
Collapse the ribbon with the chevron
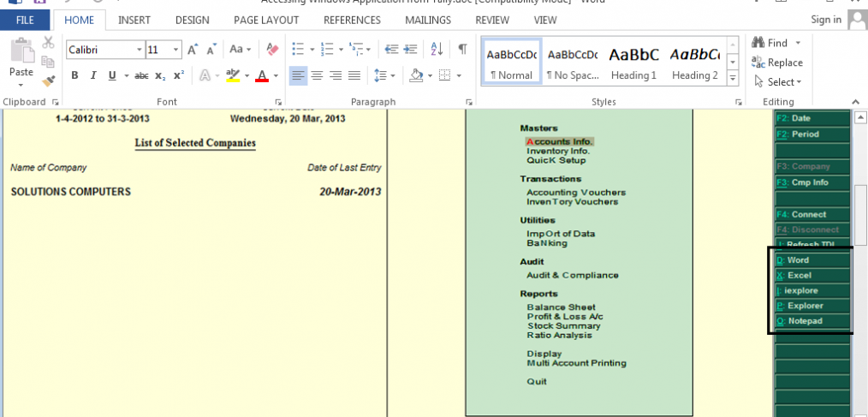(856, 102)
